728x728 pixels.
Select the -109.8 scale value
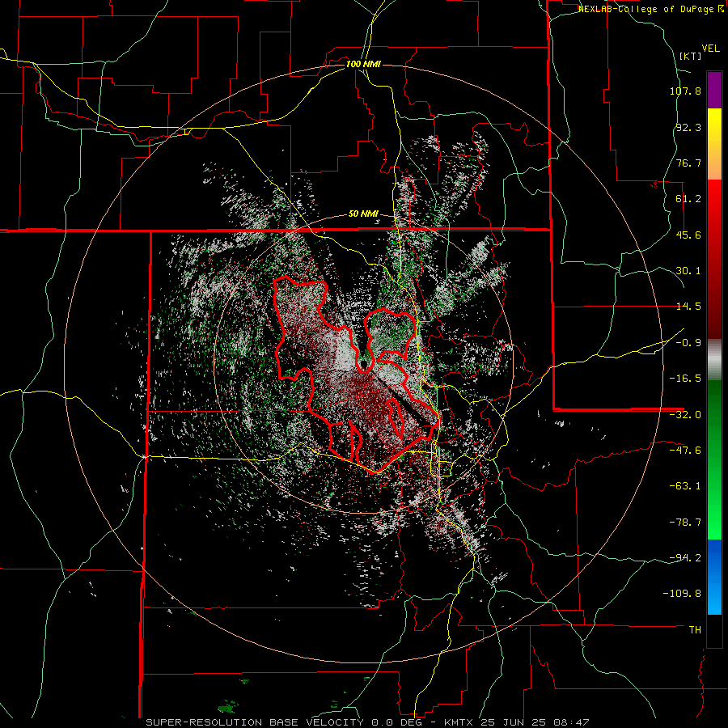point(683,594)
